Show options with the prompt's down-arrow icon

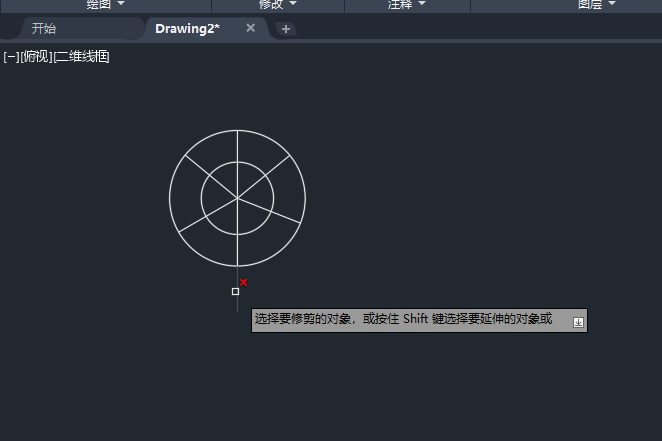click(578, 322)
